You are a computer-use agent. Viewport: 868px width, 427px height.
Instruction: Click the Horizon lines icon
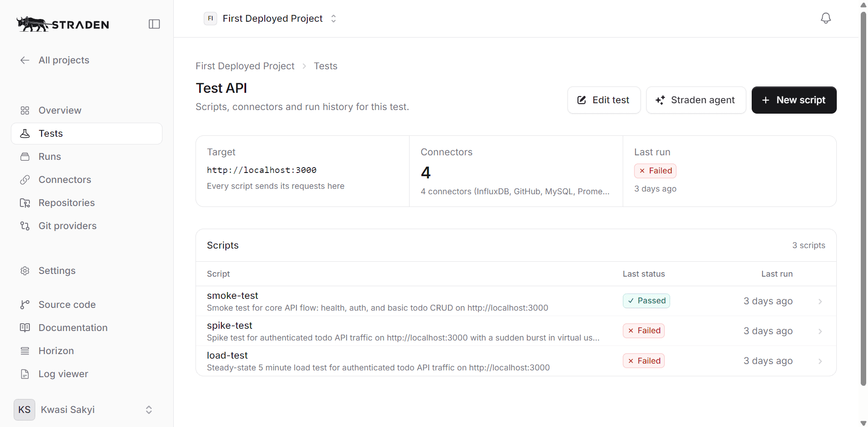25,351
